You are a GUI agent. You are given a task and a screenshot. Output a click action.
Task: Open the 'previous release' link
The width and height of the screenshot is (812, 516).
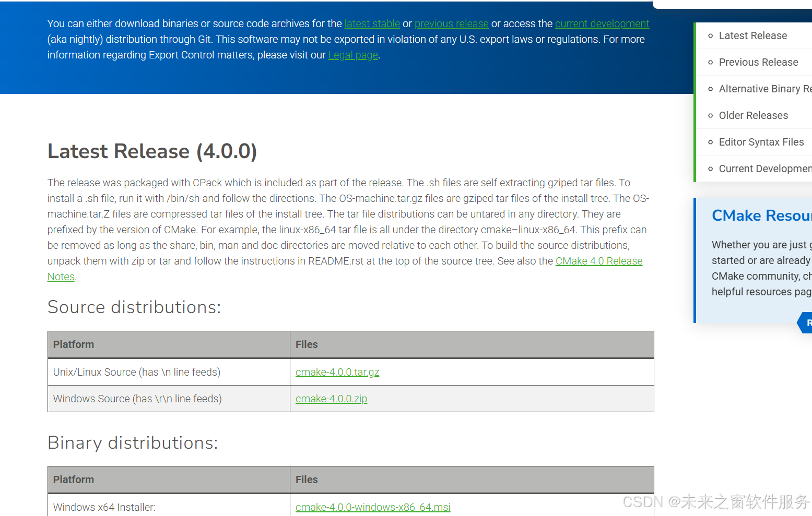pyautogui.click(x=452, y=23)
